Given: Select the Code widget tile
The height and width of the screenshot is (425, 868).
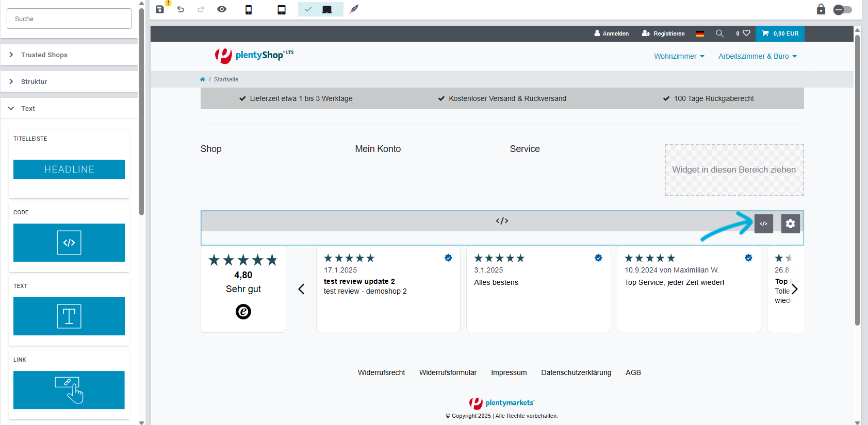Looking at the screenshot, I should coord(69,243).
